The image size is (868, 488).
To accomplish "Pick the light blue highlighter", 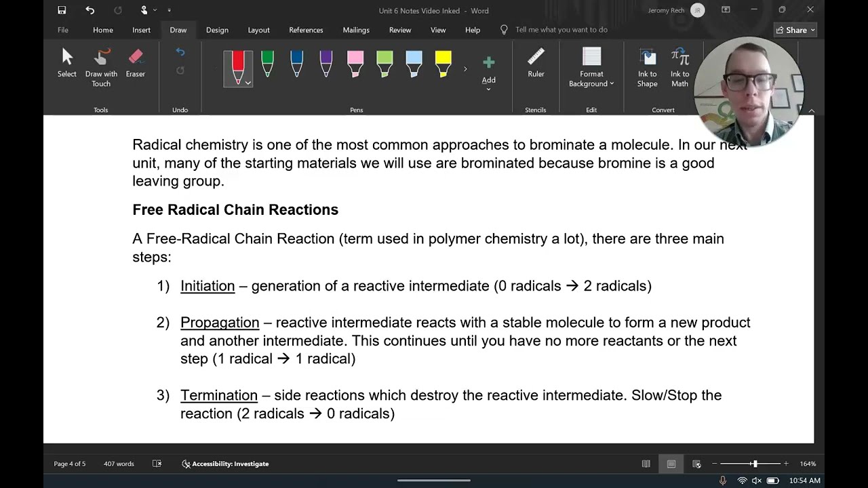I will [x=414, y=65].
